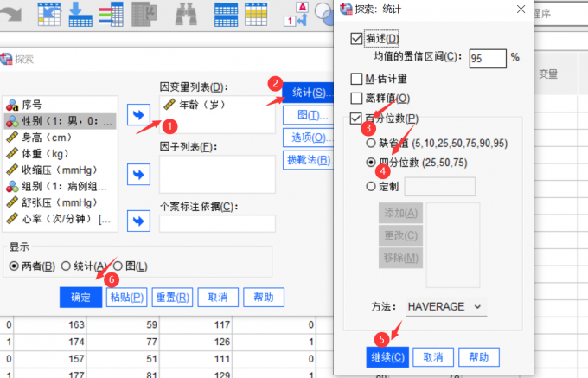Click the 定制 custom values text field
Viewport: 588px width, 378px height.
439,186
